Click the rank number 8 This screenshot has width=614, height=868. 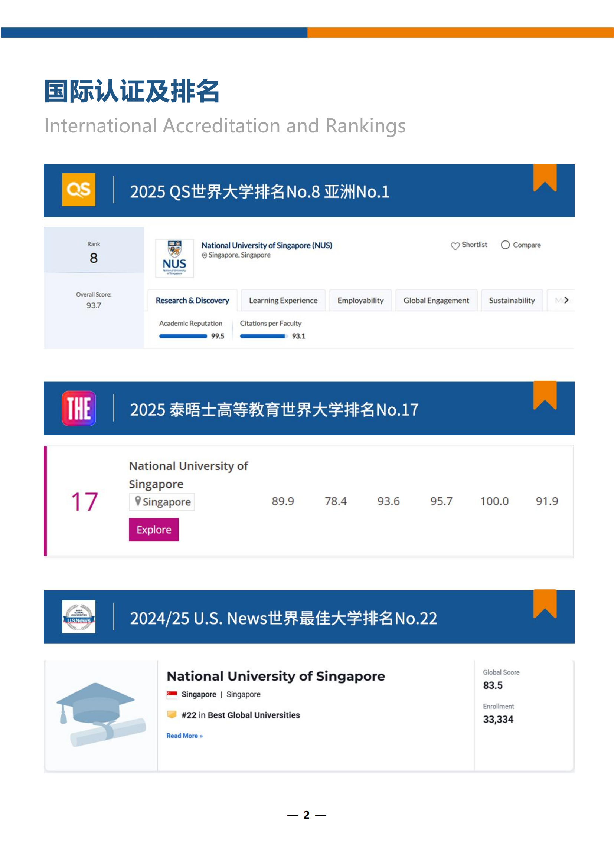point(94,258)
